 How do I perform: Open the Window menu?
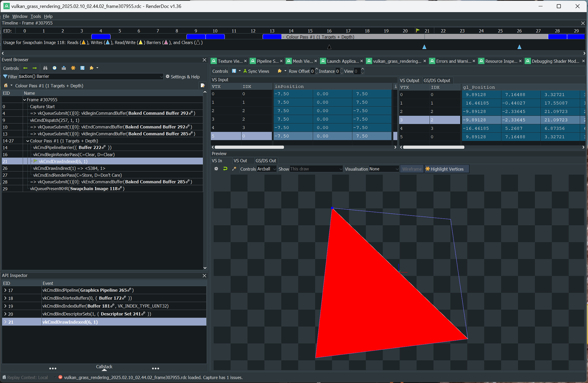20,17
